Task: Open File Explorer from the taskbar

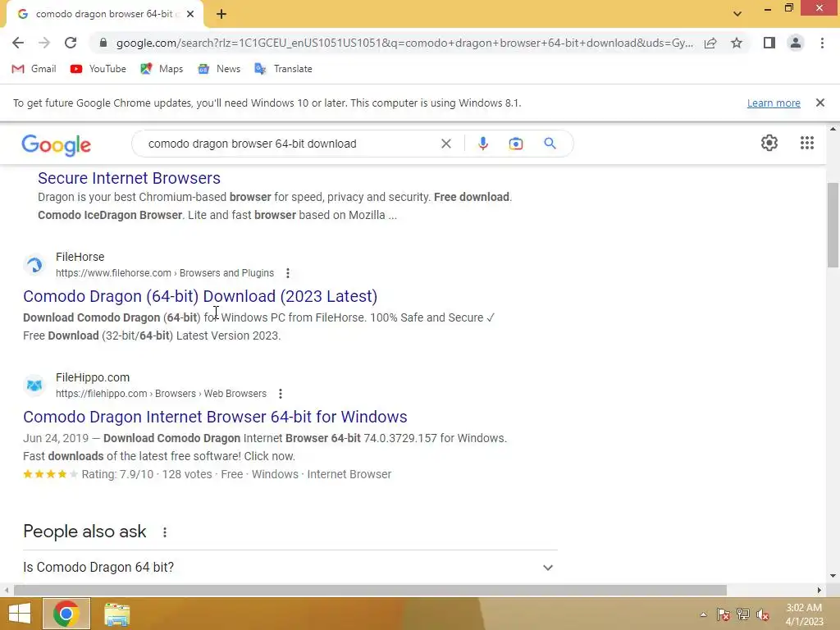Action: pos(116,614)
